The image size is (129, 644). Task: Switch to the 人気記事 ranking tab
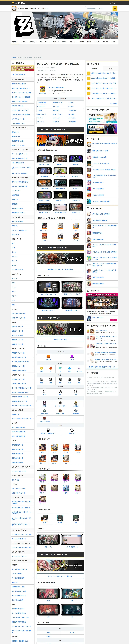(x=94, y=69)
